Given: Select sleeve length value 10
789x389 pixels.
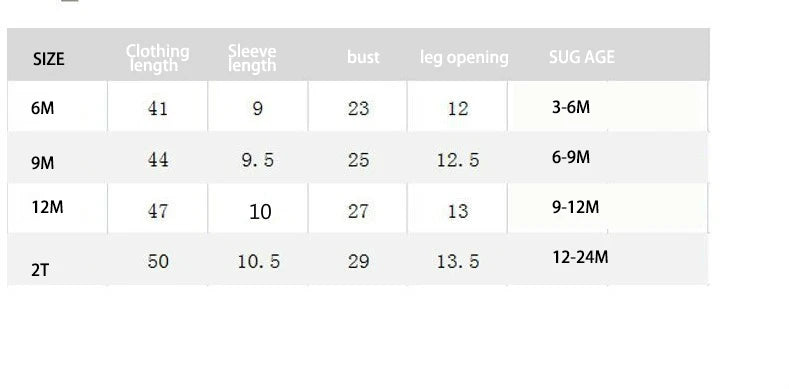Looking at the screenshot, I should (260, 212).
